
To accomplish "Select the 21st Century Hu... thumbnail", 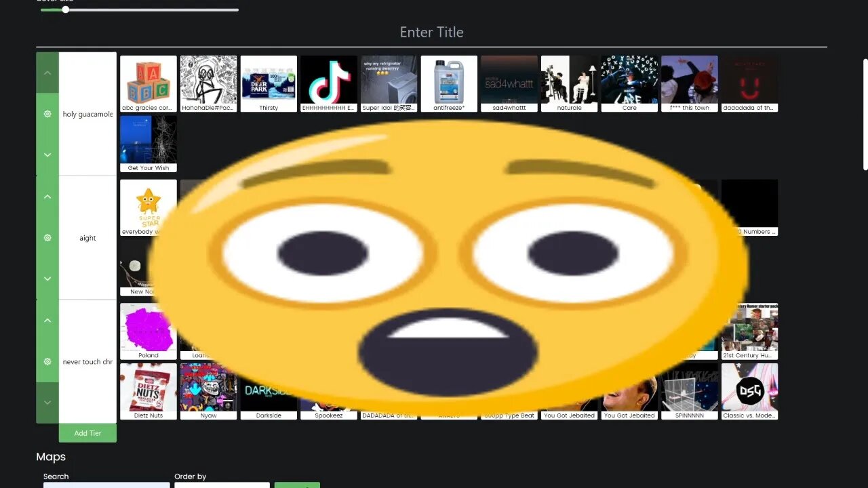I will [x=750, y=331].
